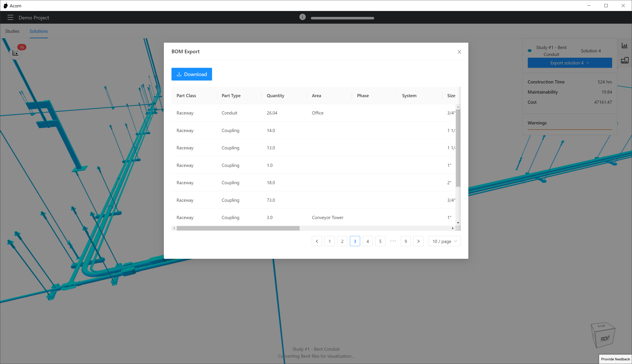Go to next page arrow
632x364 pixels.
click(x=418, y=241)
